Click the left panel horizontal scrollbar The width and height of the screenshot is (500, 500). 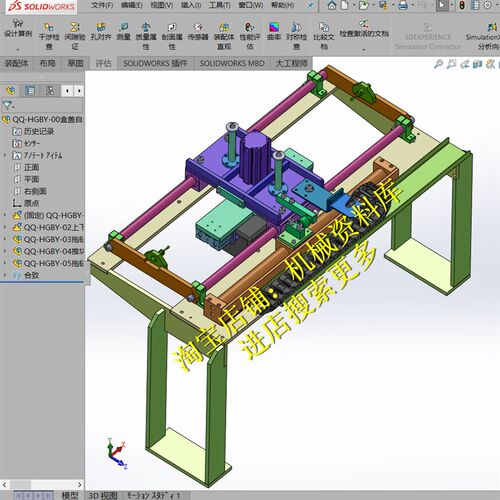(x=42, y=484)
